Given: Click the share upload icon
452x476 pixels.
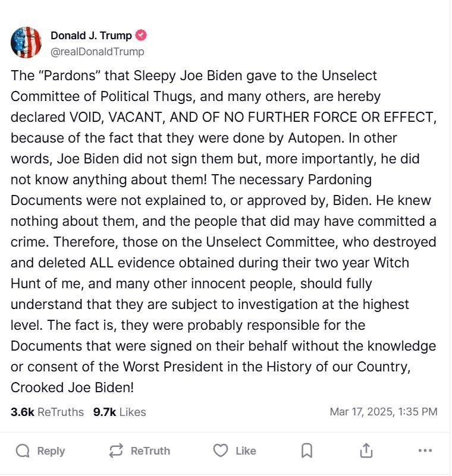Looking at the screenshot, I should [x=366, y=451].
